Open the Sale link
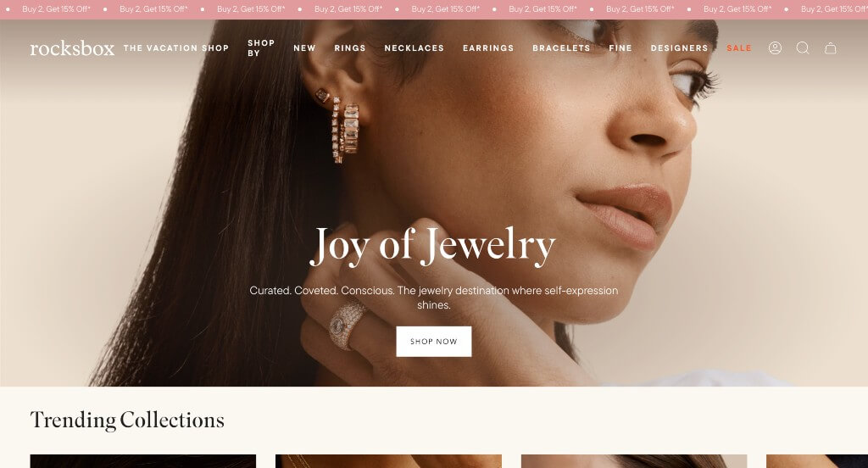This screenshot has height=468, width=868. click(x=739, y=48)
